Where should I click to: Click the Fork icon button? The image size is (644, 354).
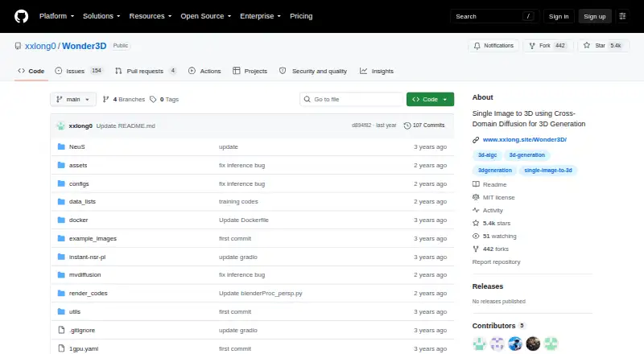coord(548,46)
